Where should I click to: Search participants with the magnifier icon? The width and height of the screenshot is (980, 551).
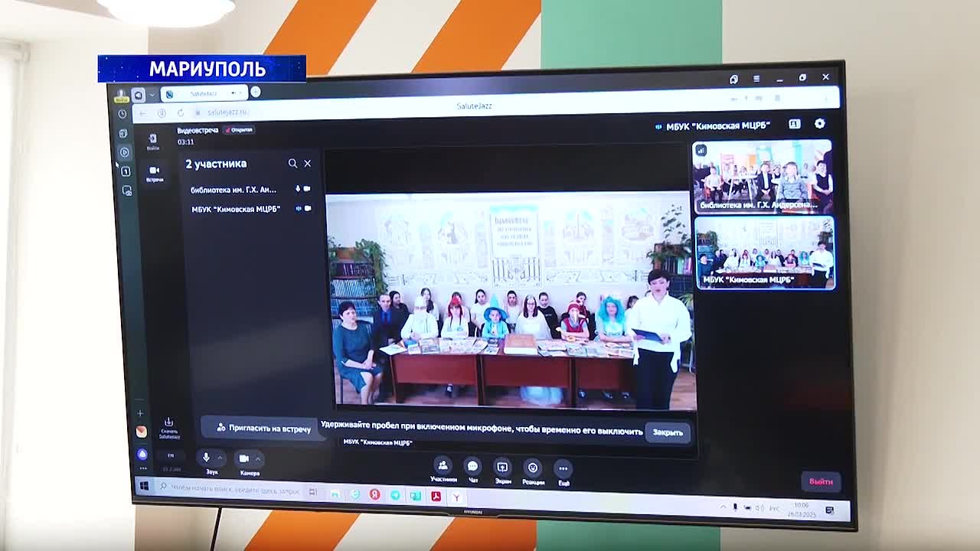point(292,163)
